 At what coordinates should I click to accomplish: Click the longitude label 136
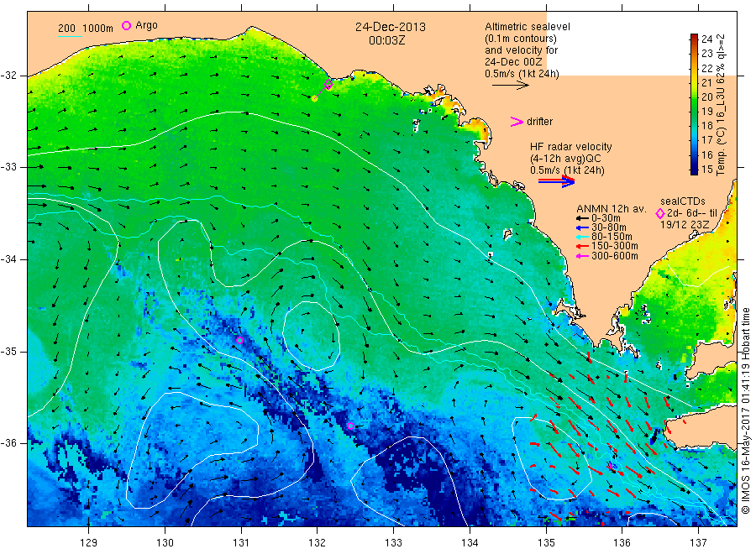click(x=622, y=543)
